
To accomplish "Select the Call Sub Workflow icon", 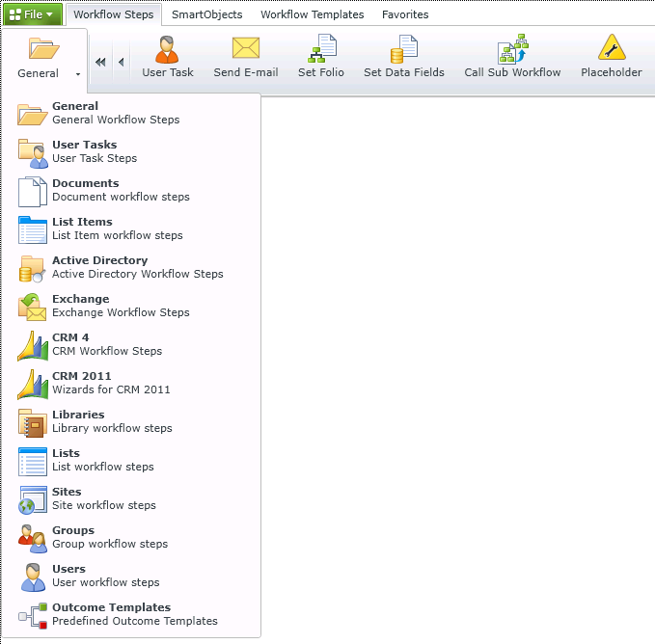I will [x=513, y=48].
